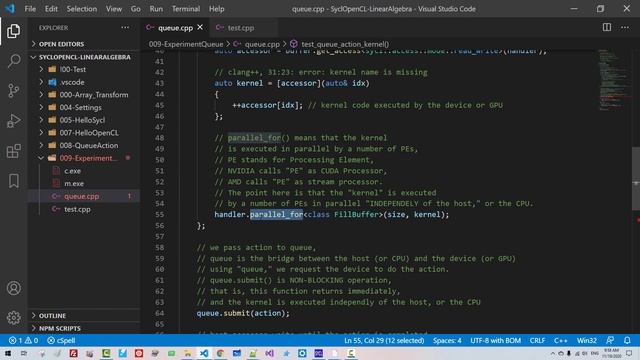Screen dimensions: 640x360
Task: Select the queue.cpp editor tab
Action: pos(175,28)
